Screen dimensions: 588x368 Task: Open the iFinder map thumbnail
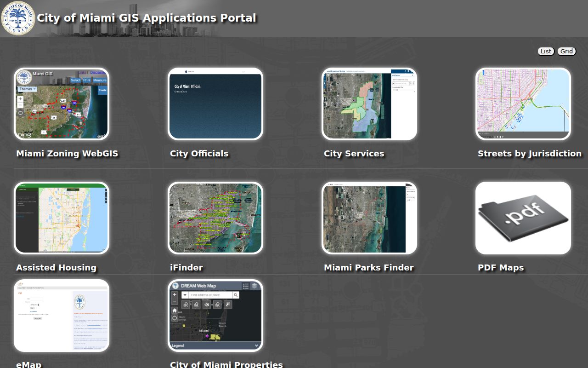pos(215,218)
